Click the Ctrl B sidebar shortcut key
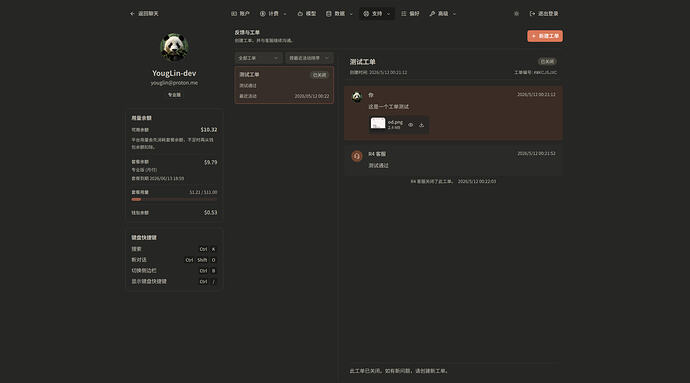This screenshot has height=383, width=690. [208, 271]
